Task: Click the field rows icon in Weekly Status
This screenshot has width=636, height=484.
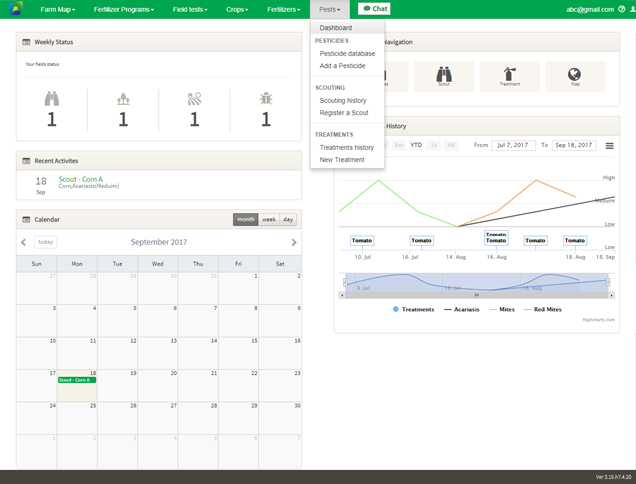Action: pos(195,99)
